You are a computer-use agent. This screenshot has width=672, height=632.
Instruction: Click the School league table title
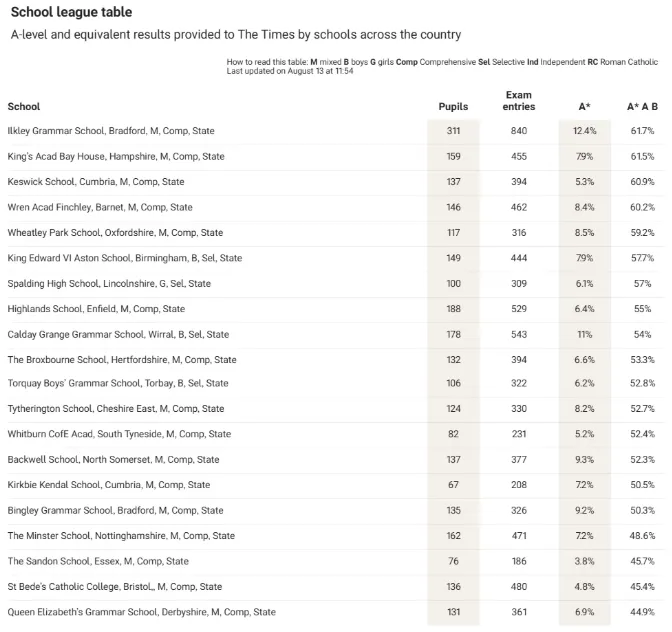pos(72,12)
